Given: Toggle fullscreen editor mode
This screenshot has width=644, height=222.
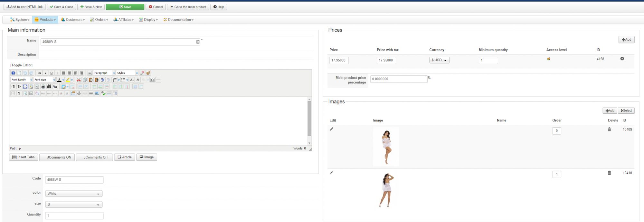Looking at the screenshot, I should point(25,87).
